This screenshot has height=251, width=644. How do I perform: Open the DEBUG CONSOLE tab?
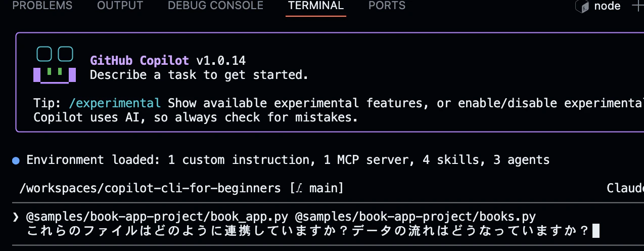(x=215, y=6)
